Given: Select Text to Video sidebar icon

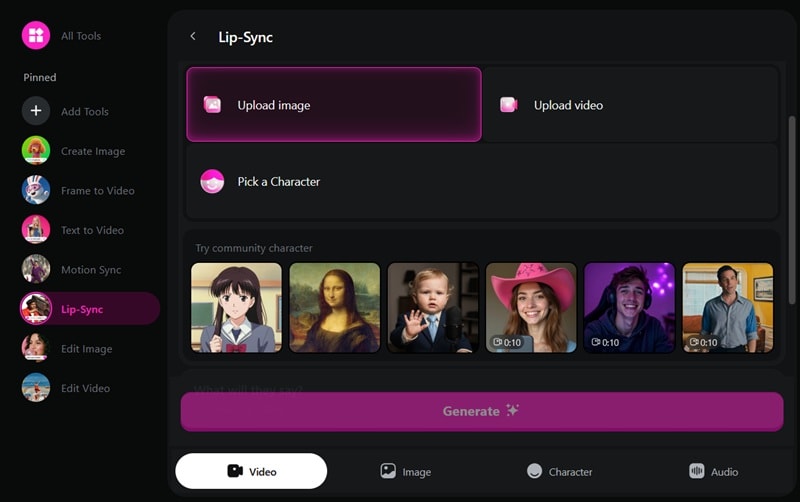Looking at the screenshot, I should (x=36, y=230).
